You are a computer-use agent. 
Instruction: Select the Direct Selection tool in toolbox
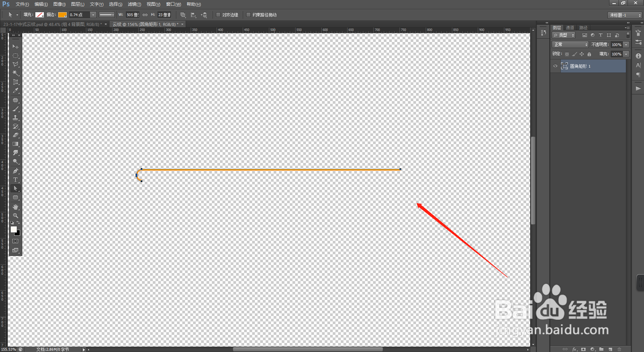coord(15,188)
